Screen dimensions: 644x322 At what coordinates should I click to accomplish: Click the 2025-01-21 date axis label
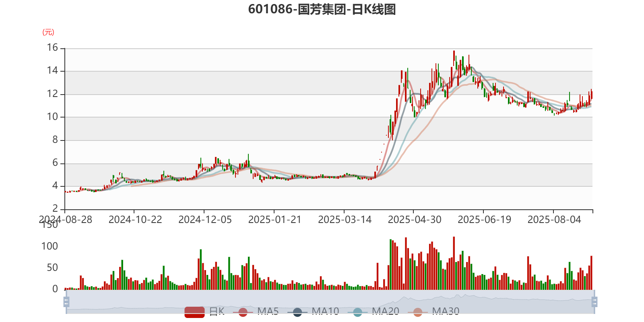point(275,220)
